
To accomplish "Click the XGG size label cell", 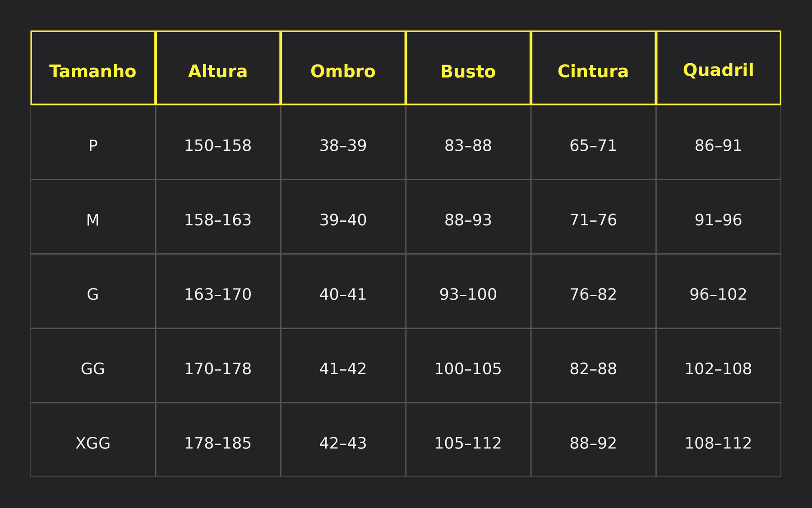I will pos(93,443).
